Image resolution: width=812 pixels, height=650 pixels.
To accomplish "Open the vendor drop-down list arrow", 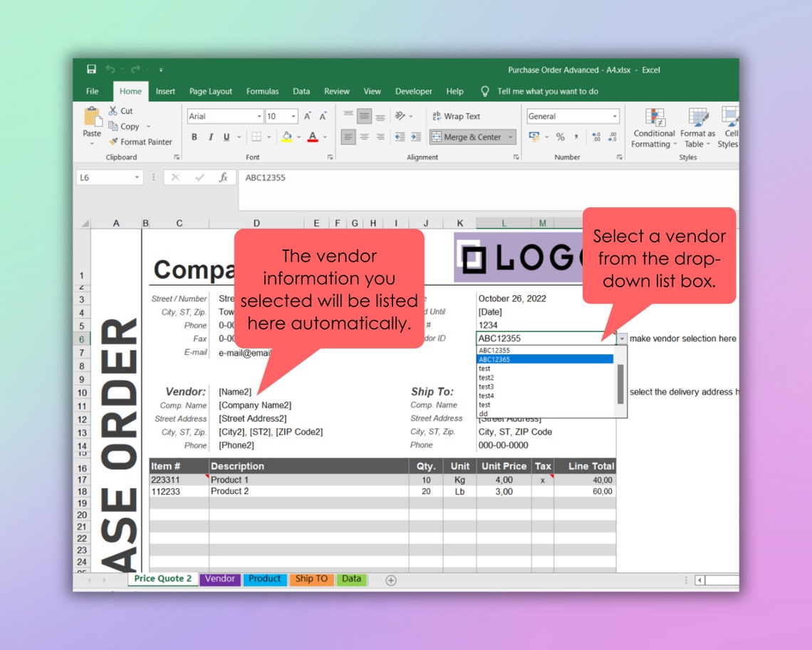I will [x=622, y=338].
